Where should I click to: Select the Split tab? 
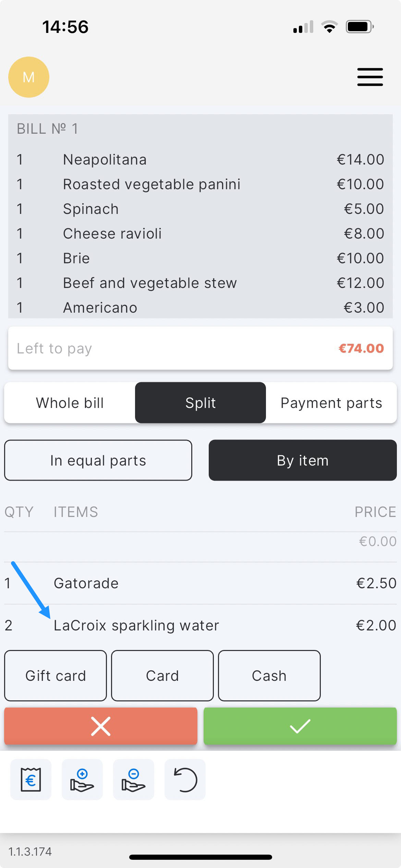click(x=200, y=403)
